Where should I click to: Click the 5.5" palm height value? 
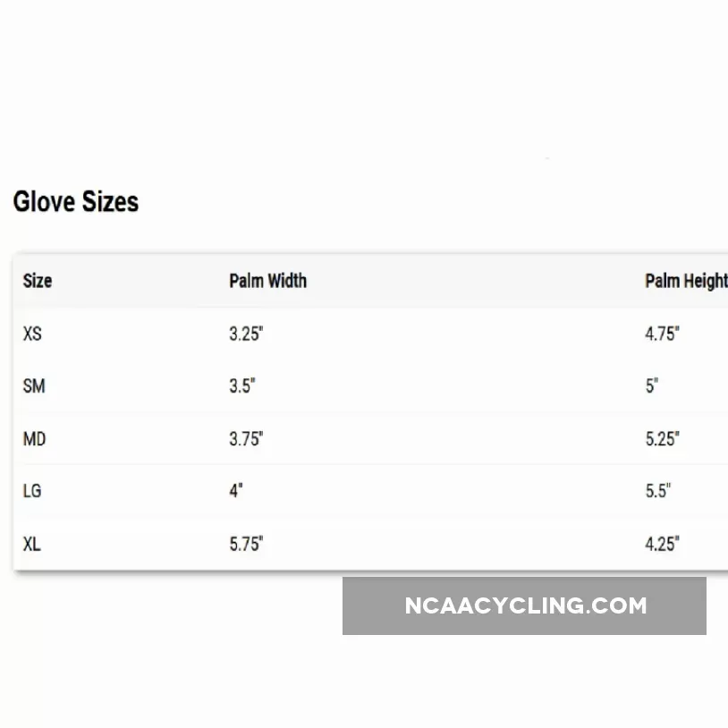(x=657, y=491)
